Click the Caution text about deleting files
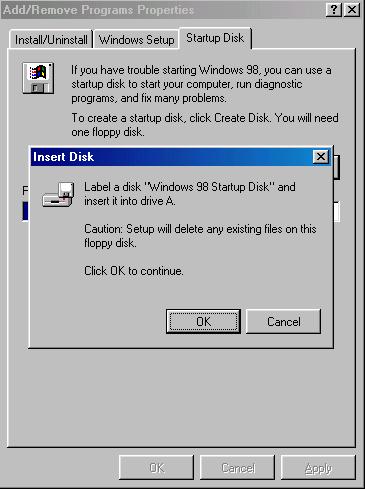The width and height of the screenshot is (365, 489). tap(200, 236)
